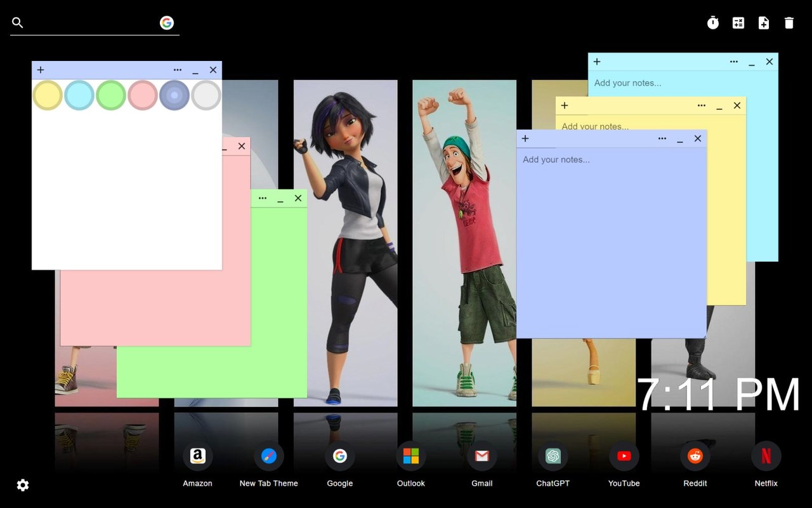Expand the three-dot menu on purple note

[x=662, y=138]
